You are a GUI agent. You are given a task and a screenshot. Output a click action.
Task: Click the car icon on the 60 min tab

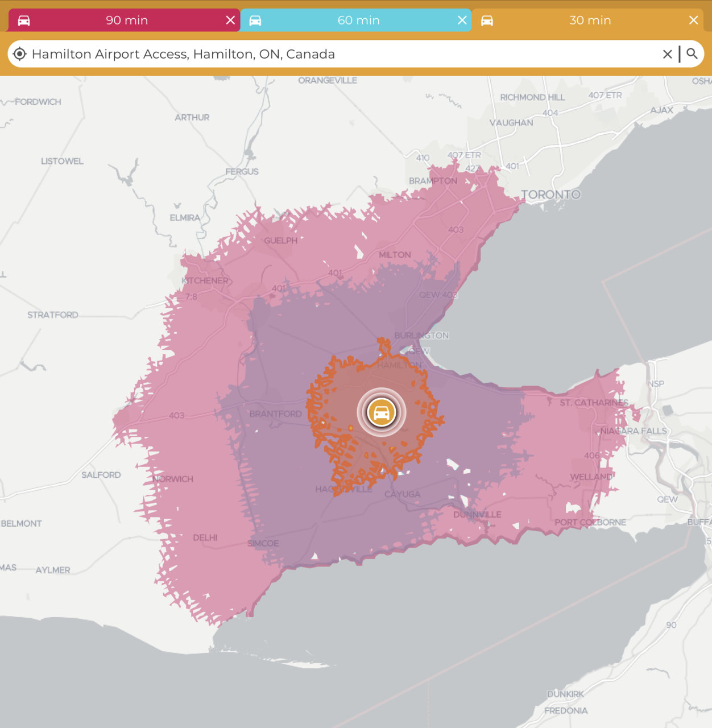255,20
